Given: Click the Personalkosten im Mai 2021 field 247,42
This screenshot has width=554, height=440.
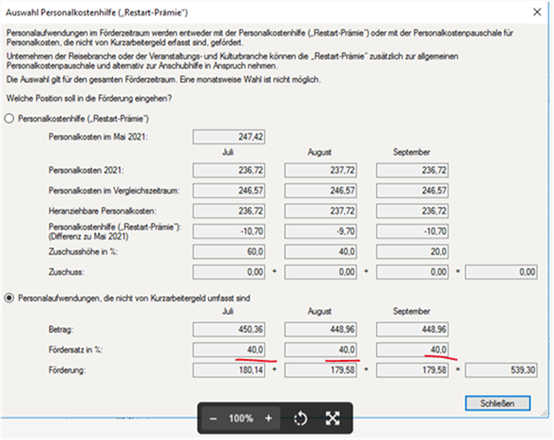Looking at the screenshot, I should [x=229, y=137].
